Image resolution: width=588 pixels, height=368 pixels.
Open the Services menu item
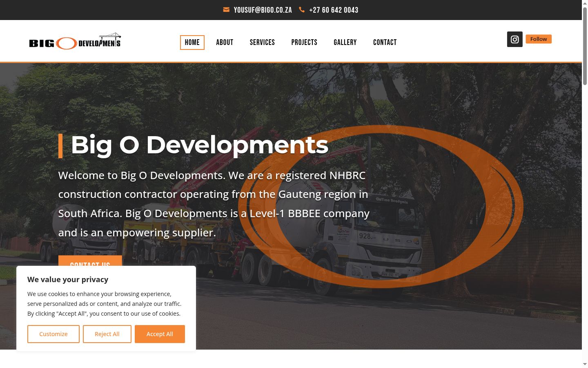262,43
